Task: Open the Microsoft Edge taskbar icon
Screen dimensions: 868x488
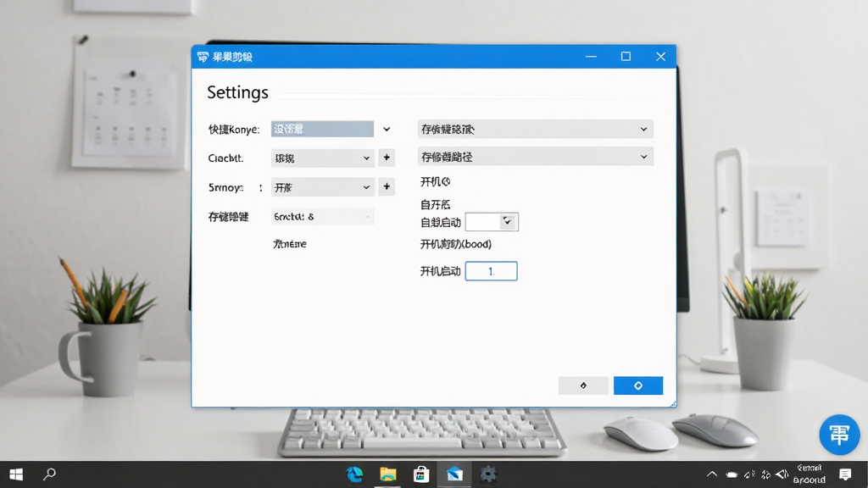Action: point(355,474)
